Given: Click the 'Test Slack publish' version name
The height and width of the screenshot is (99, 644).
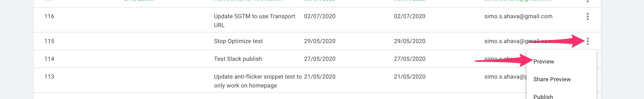Looking at the screenshot, I should [x=238, y=59].
